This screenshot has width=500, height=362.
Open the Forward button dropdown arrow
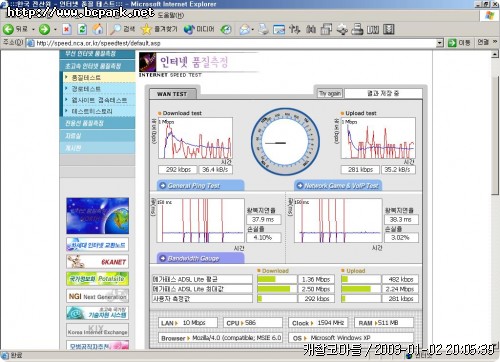click(55, 29)
